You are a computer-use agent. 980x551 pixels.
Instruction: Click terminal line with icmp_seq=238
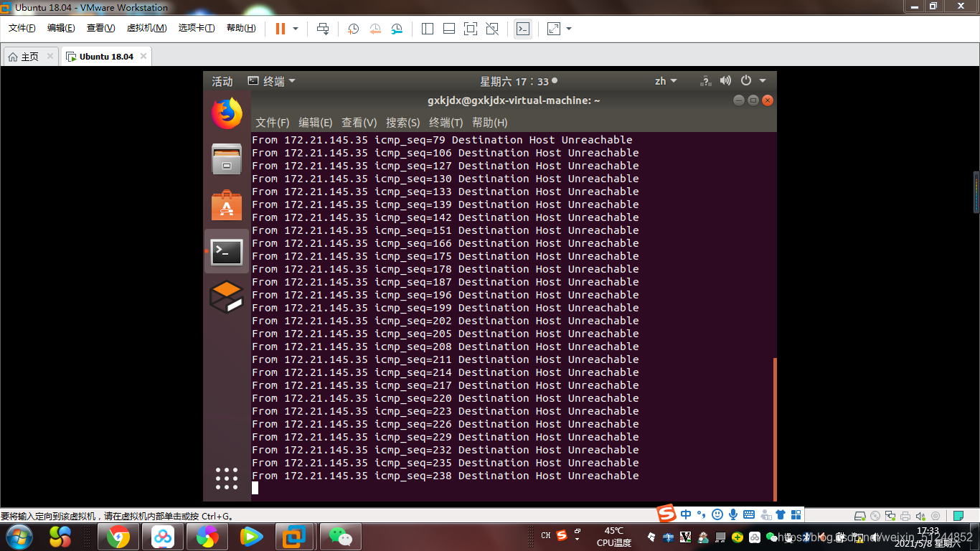pyautogui.click(x=445, y=476)
